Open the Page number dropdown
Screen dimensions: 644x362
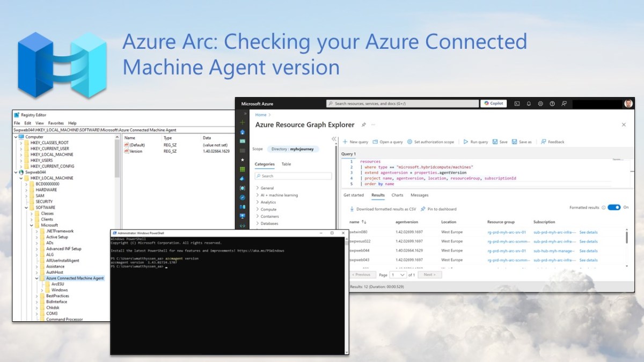397,274
